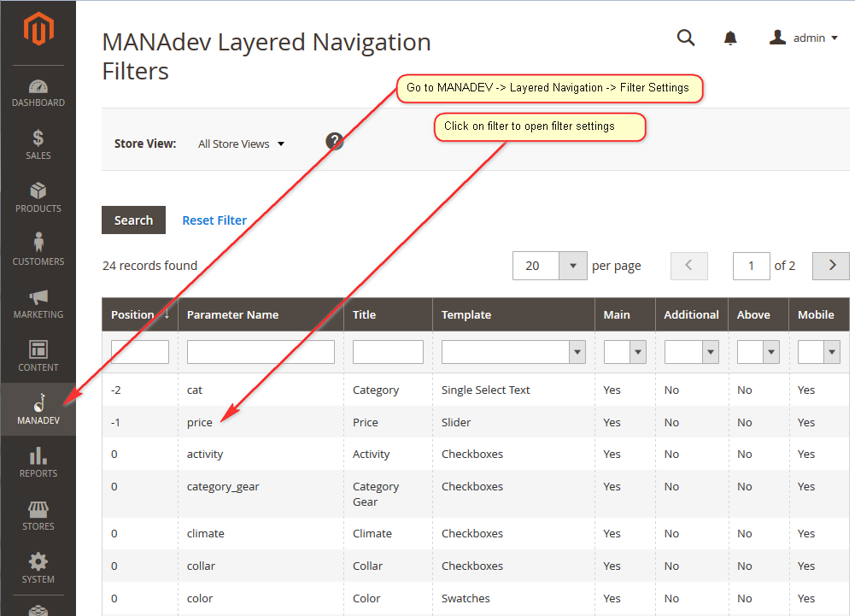Image resolution: width=855 pixels, height=616 pixels.
Task: Open the 'category_gear' filter row
Action: [x=476, y=494]
